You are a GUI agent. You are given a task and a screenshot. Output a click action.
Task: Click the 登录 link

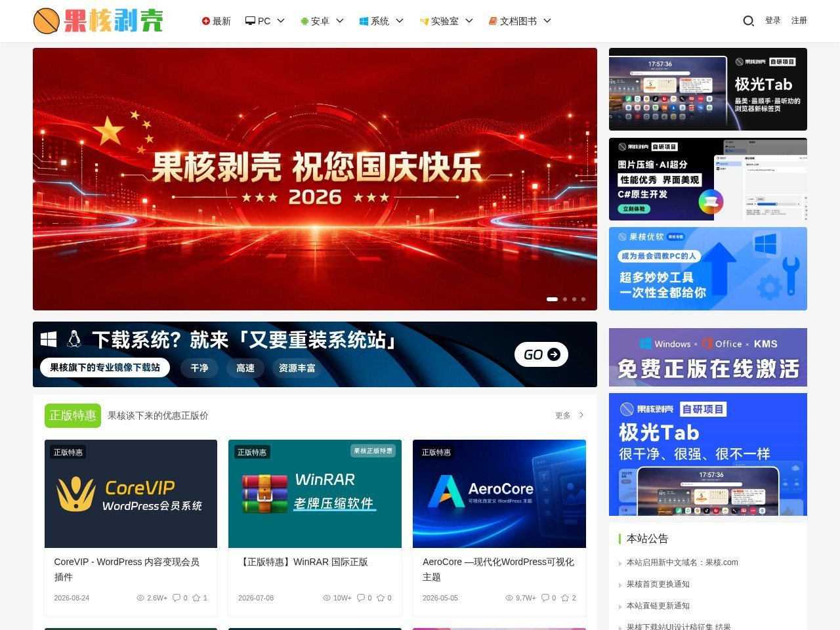point(773,20)
